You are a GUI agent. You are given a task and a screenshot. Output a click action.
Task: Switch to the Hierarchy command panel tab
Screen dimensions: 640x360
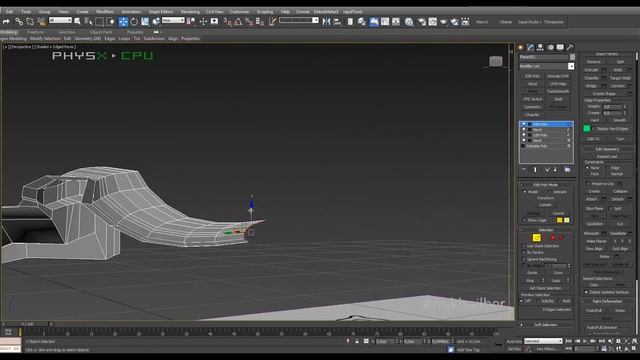point(540,47)
